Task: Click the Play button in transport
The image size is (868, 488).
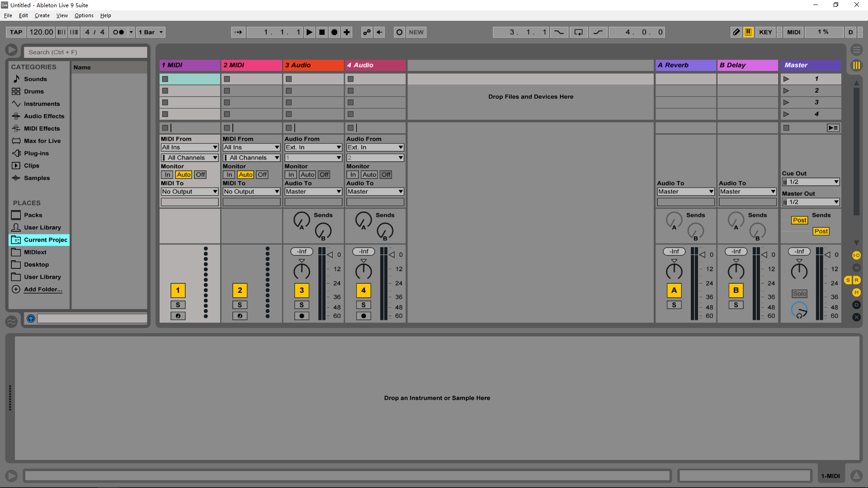Action: 309,32
